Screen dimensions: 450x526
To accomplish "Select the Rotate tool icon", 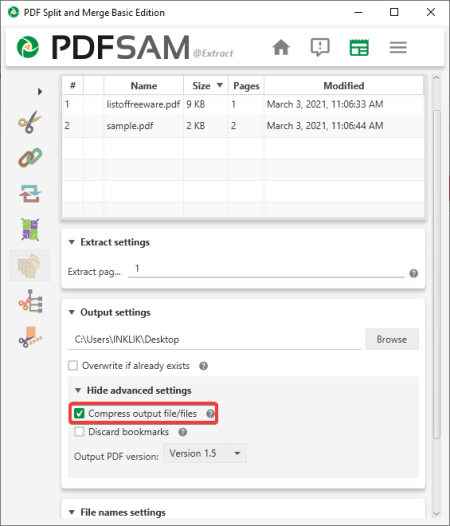I will 30,194.
